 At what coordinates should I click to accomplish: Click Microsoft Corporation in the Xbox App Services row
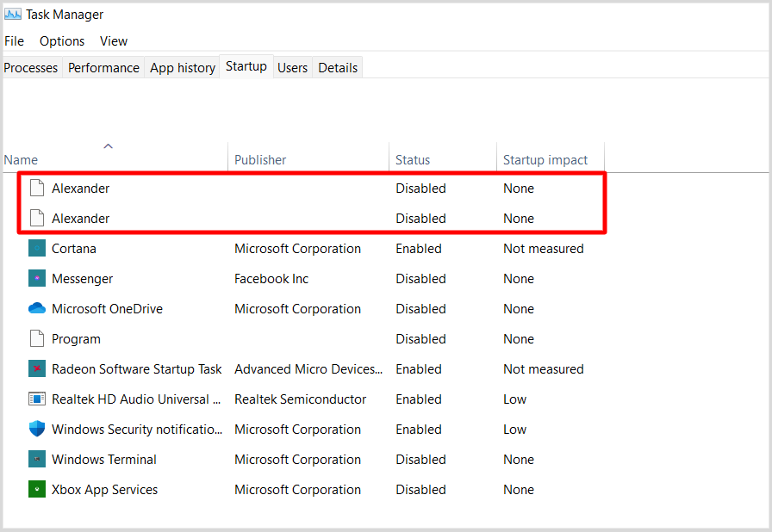click(x=297, y=490)
